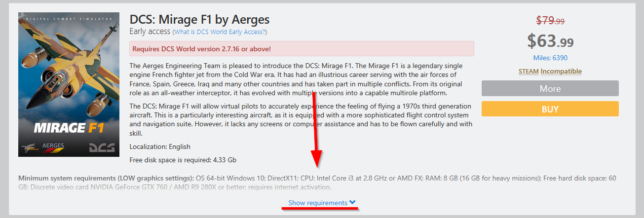This screenshot has width=644, height=218.
Task: Click the yellow BUY button
Action: [550, 109]
